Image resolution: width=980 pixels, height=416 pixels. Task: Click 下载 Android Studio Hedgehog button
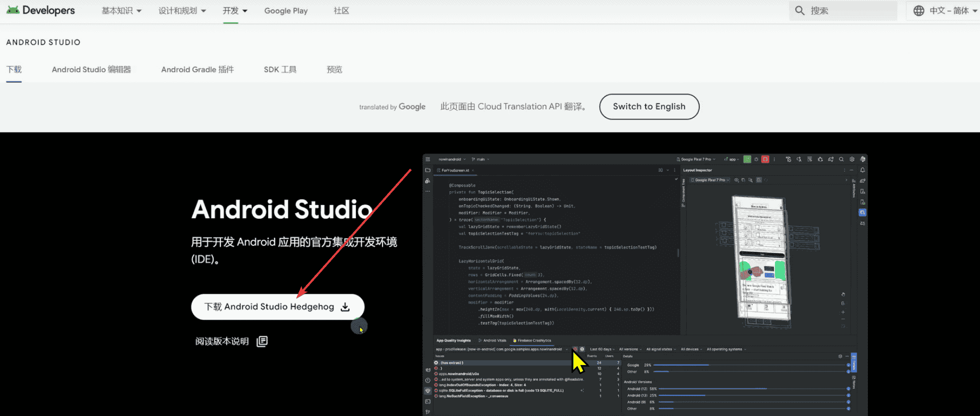(x=277, y=307)
